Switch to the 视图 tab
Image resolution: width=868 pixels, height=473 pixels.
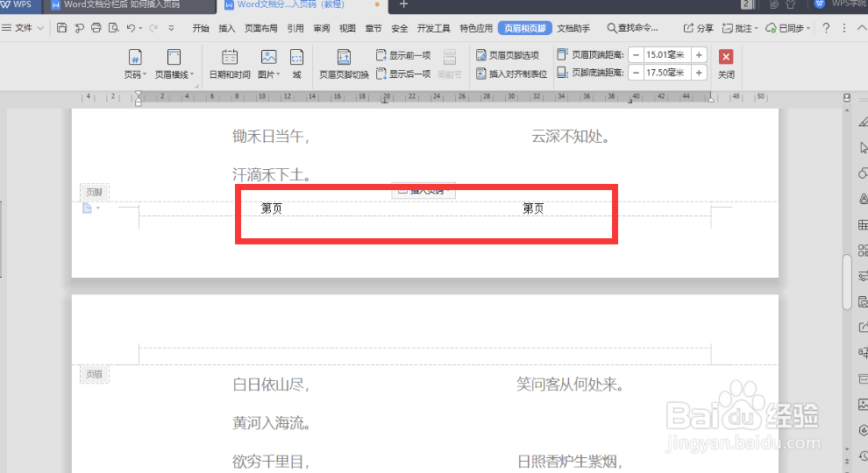[347, 28]
